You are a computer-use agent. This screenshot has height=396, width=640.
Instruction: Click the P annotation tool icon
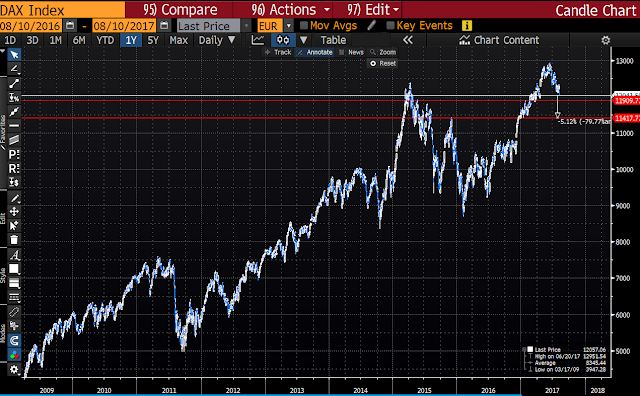[14, 154]
